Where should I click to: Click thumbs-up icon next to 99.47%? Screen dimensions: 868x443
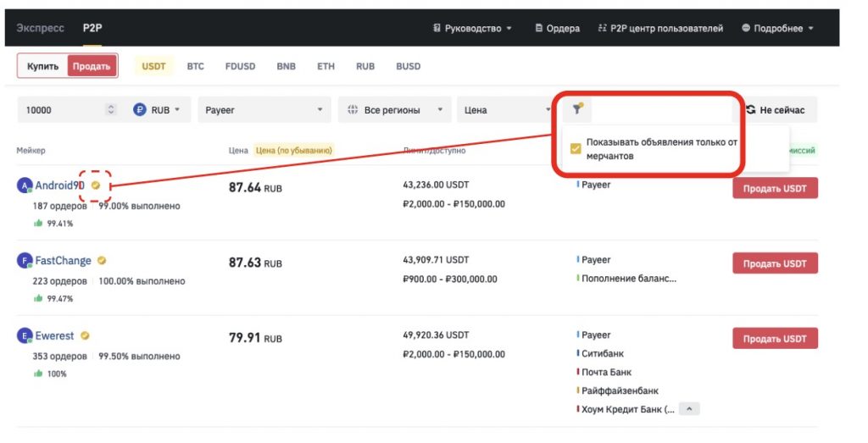(x=38, y=298)
